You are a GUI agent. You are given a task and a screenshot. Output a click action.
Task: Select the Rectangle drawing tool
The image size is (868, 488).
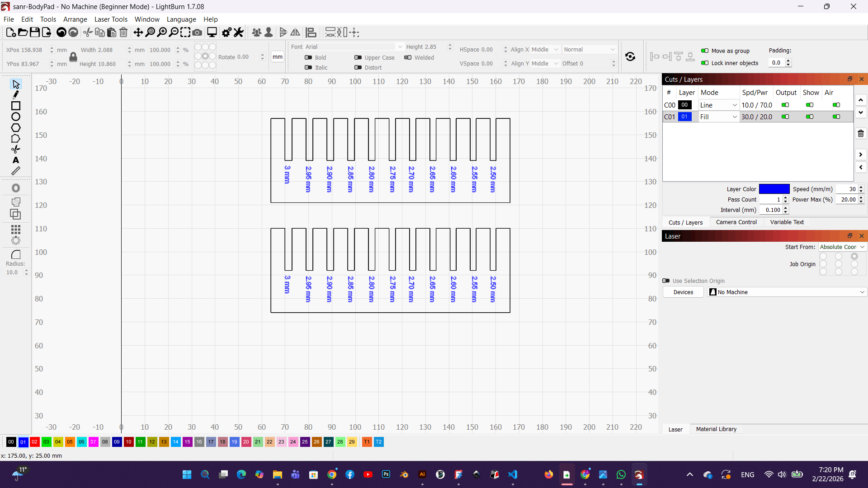click(x=15, y=106)
